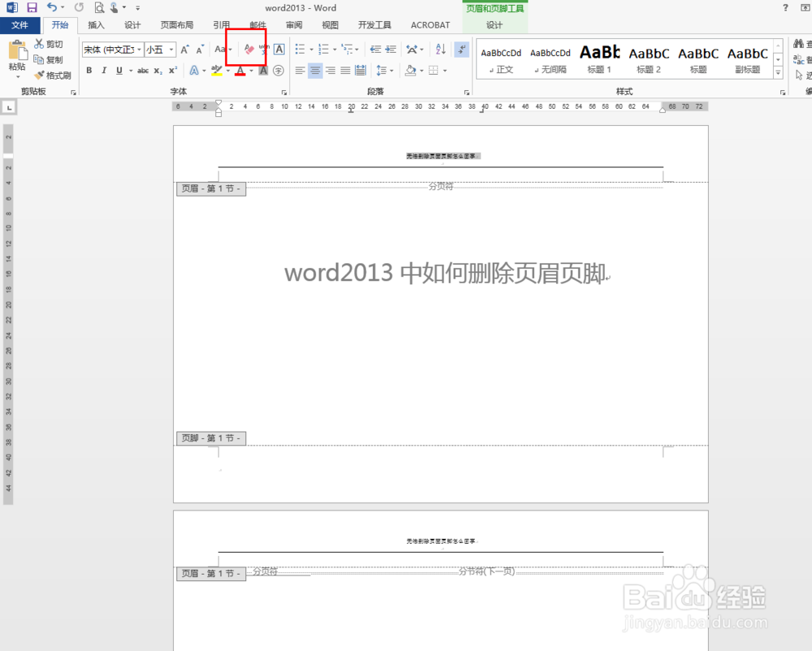Toggle Bold formatting
The image size is (812, 651).
(89, 71)
